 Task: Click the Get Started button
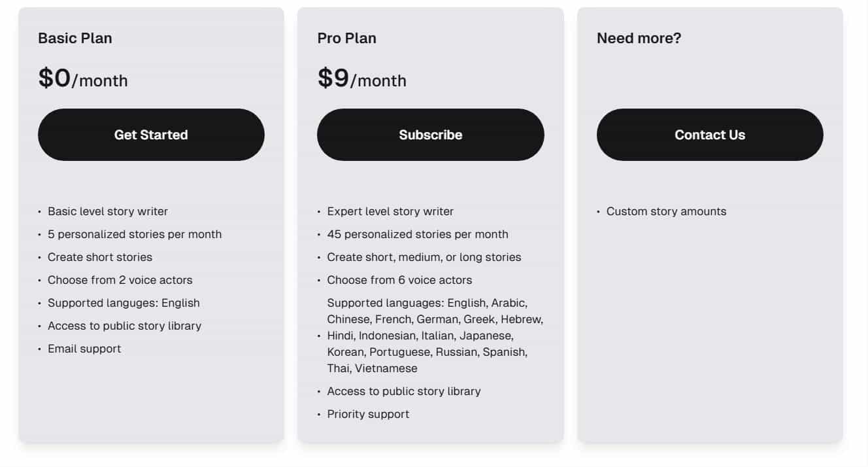coord(151,135)
